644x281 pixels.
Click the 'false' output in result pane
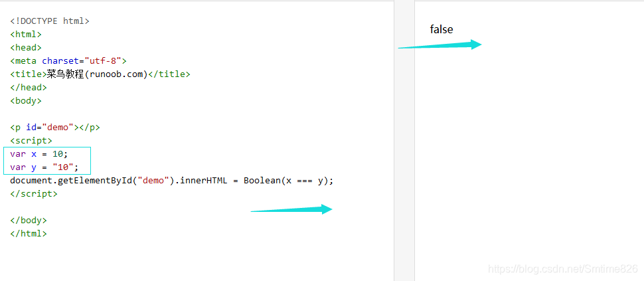coord(442,29)
